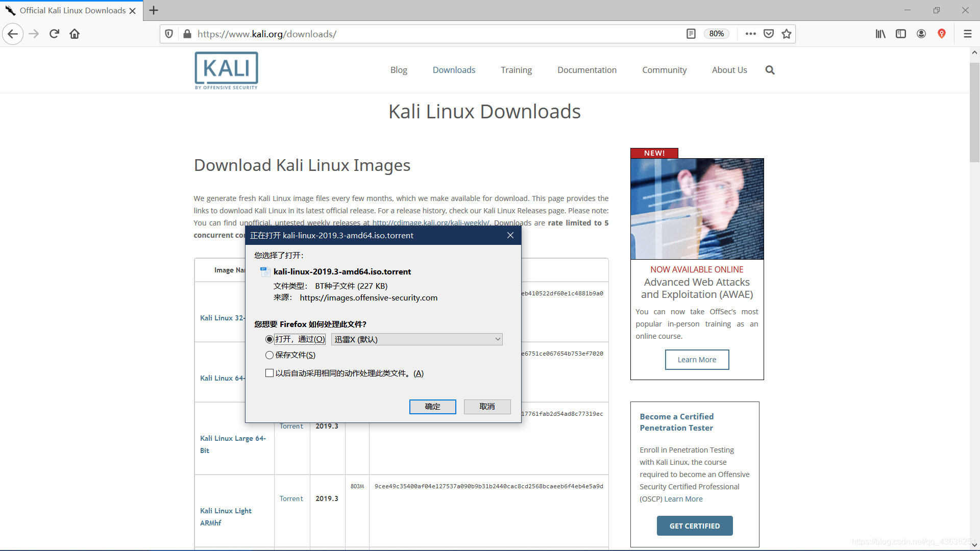Viewport: 980px width, 551px height.
Task: Enable 'Automatically handle this file type' checkbox
Action: pos(268,373)
